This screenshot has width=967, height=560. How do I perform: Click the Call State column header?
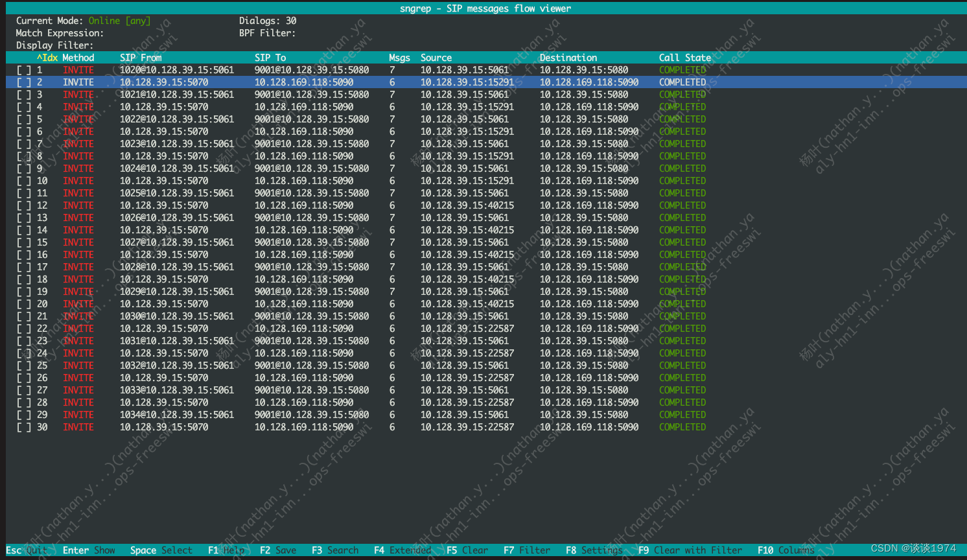[684, 57]
